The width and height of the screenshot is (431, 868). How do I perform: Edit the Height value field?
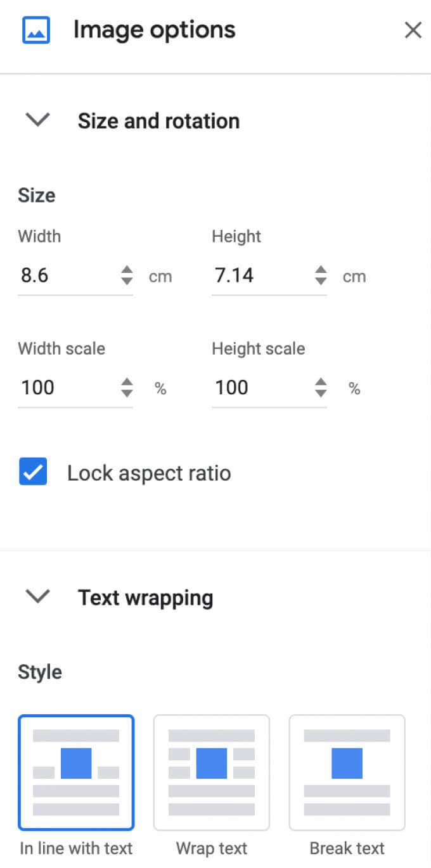(x=260, y=275)
